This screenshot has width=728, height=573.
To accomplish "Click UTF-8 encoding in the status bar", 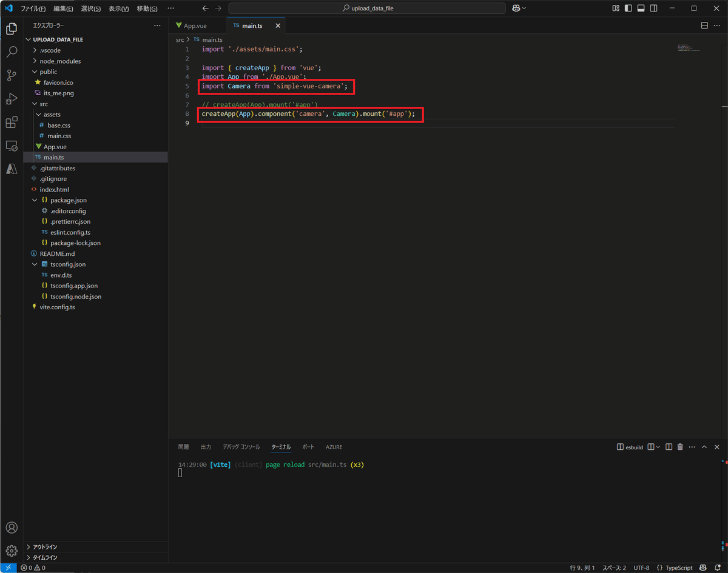I will click(x=641, y=568).
